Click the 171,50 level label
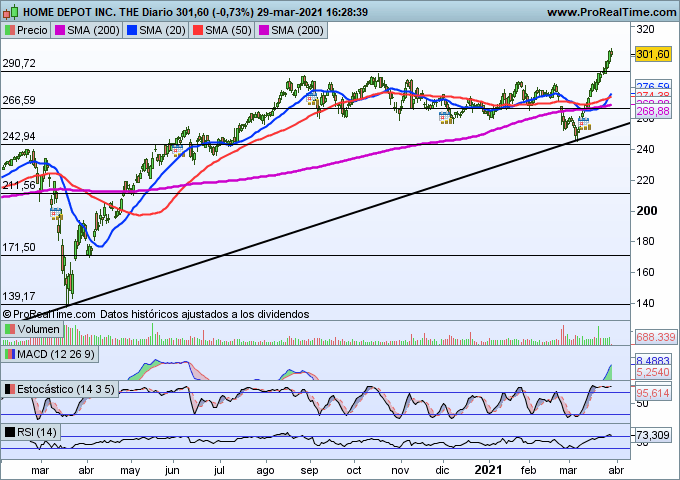The image size is (680, 480). pos(19,247)
